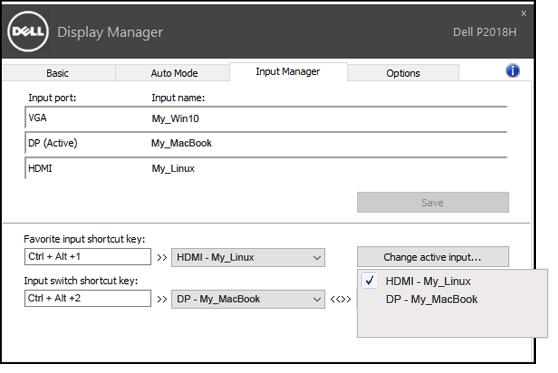Edit the DP input name My_MacBook

[181, 143]
